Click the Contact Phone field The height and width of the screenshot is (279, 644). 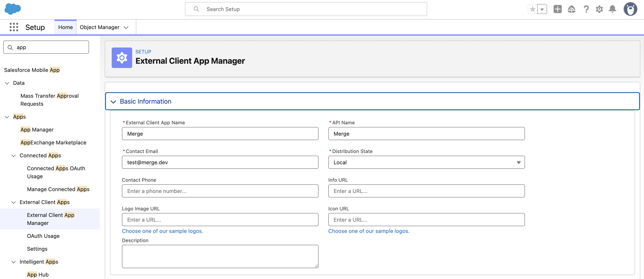220,191
